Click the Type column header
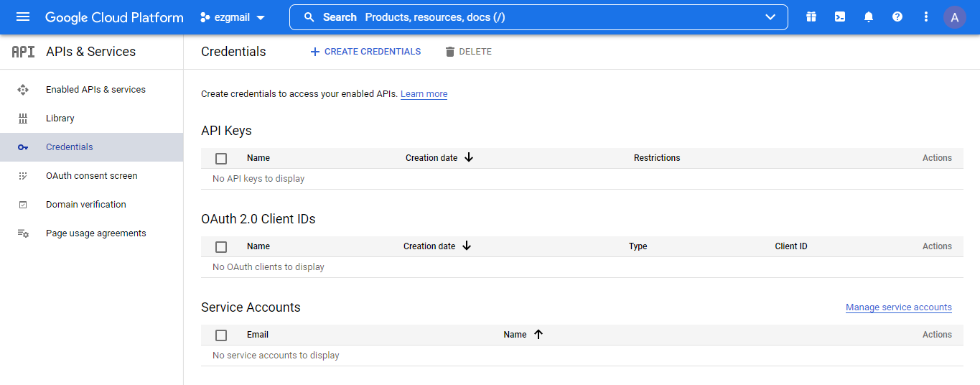The height and width of the screenshot is (385, 980). [x=638, y=246]
